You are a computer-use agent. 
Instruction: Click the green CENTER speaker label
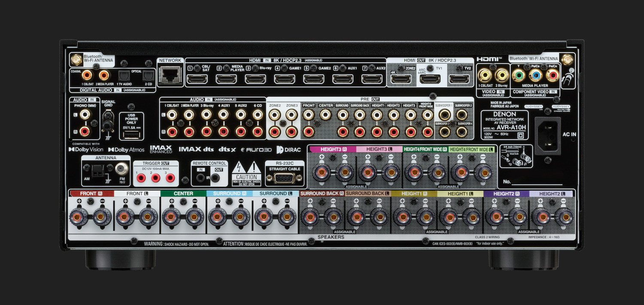(183, 194)
